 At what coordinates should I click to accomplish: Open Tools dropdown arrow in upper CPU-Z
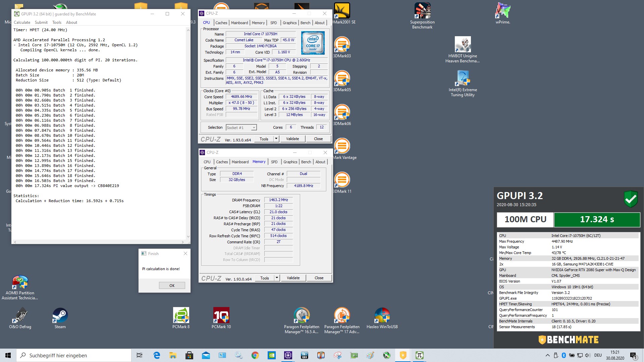(276, 139)
